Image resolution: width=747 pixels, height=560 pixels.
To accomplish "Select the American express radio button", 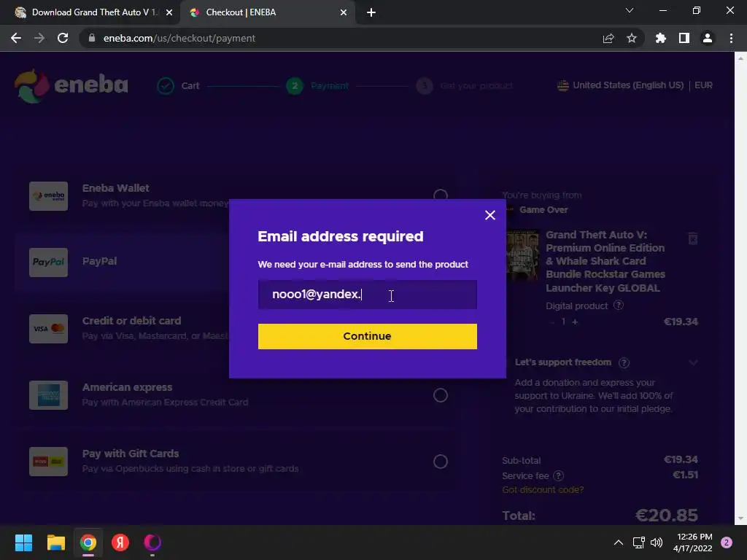I will [440, 395].
